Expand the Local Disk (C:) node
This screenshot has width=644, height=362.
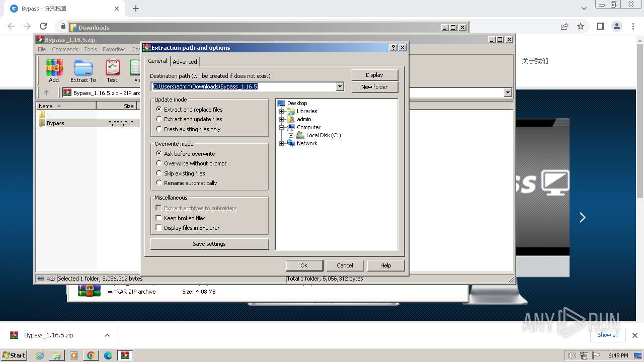pyautogui.click(x=291, y=135)
